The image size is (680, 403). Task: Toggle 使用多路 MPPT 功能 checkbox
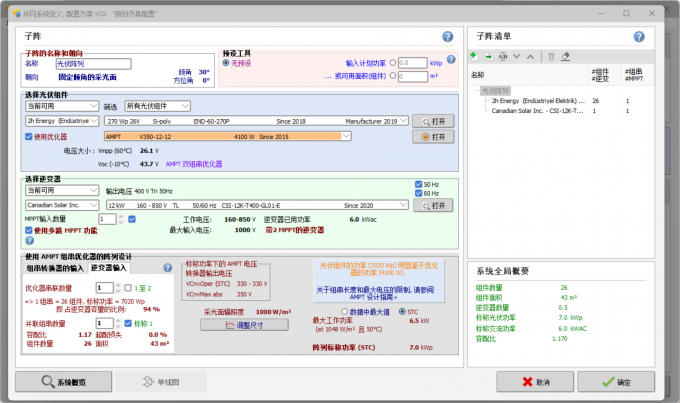click(29, 230)
